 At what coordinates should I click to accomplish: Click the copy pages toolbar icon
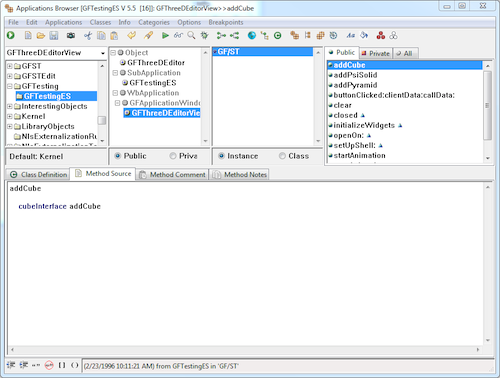[101, 35]
